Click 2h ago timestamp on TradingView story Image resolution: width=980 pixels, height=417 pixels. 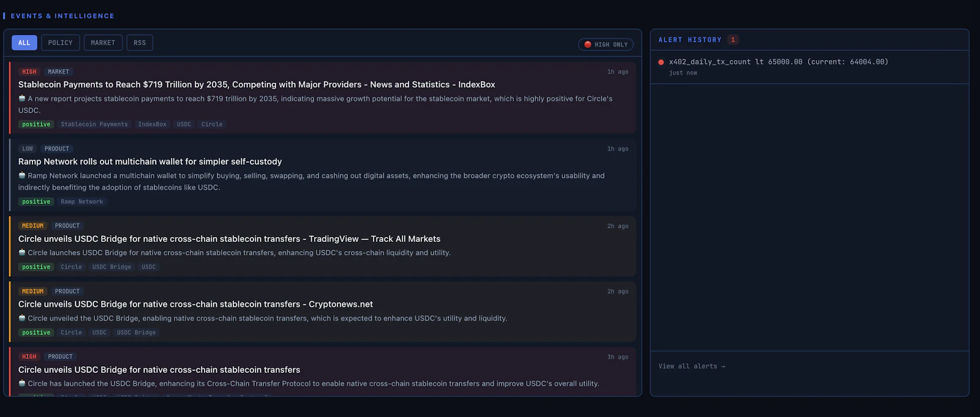[x=617, y=226]
